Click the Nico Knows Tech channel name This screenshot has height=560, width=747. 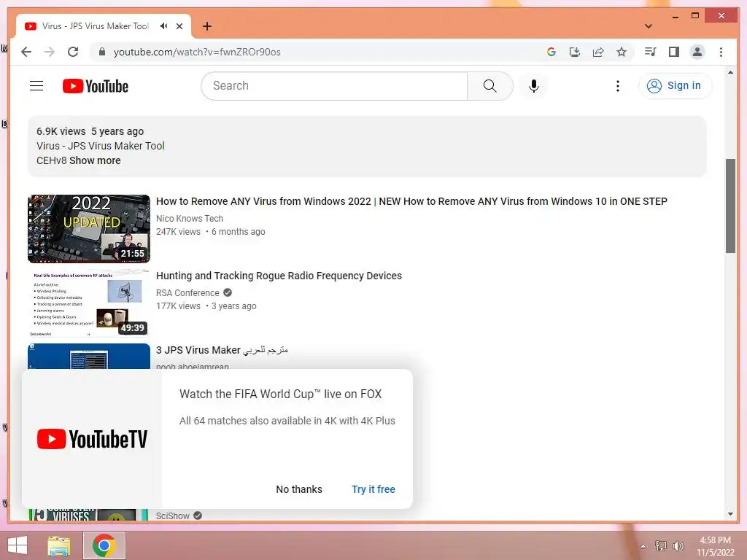click(x=190, y=218)
